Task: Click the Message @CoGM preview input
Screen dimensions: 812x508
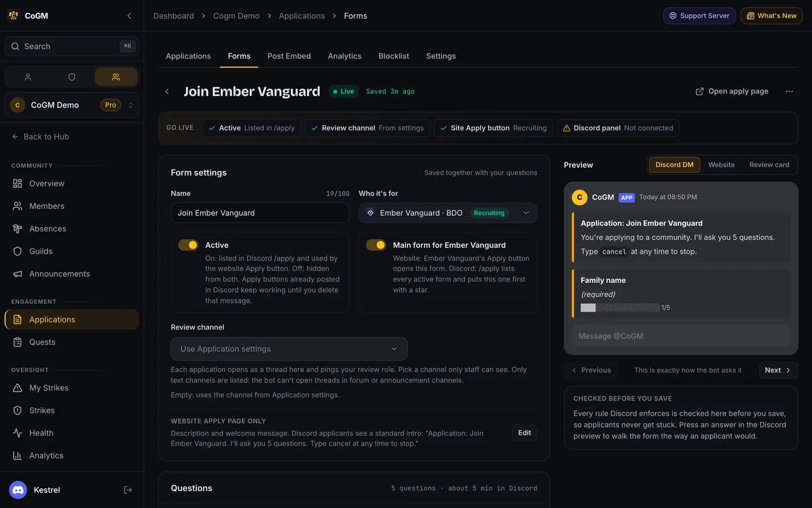Action: (x=681, y=336)
